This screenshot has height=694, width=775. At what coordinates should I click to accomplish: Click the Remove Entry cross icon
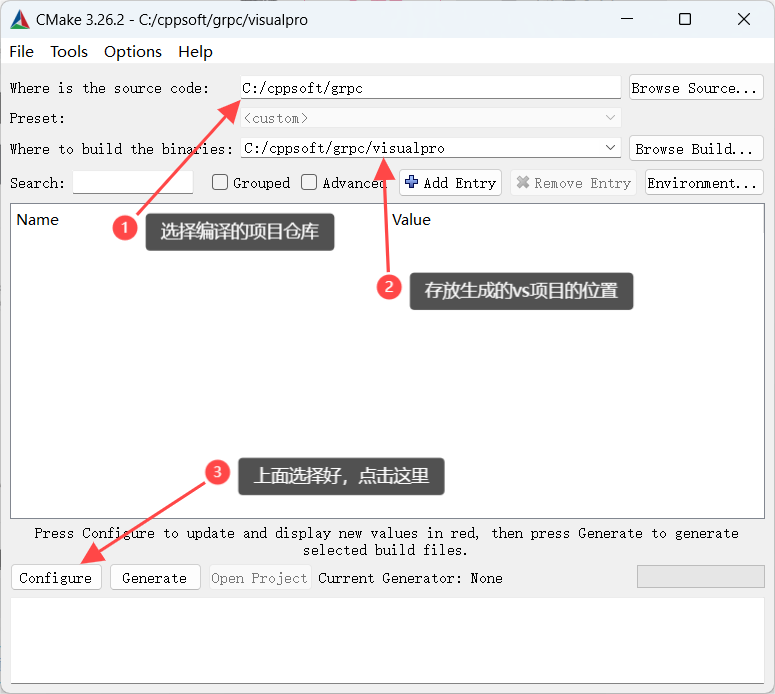point(522,182)
